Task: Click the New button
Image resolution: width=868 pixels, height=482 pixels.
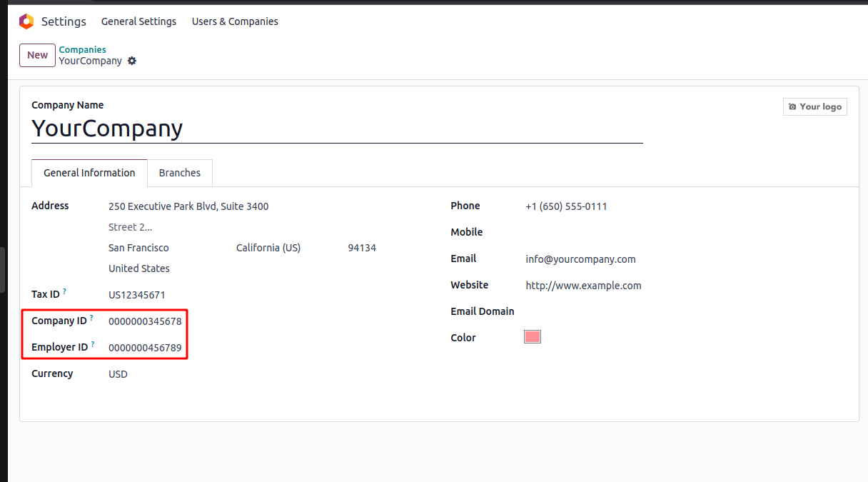Action: [37, 55]
